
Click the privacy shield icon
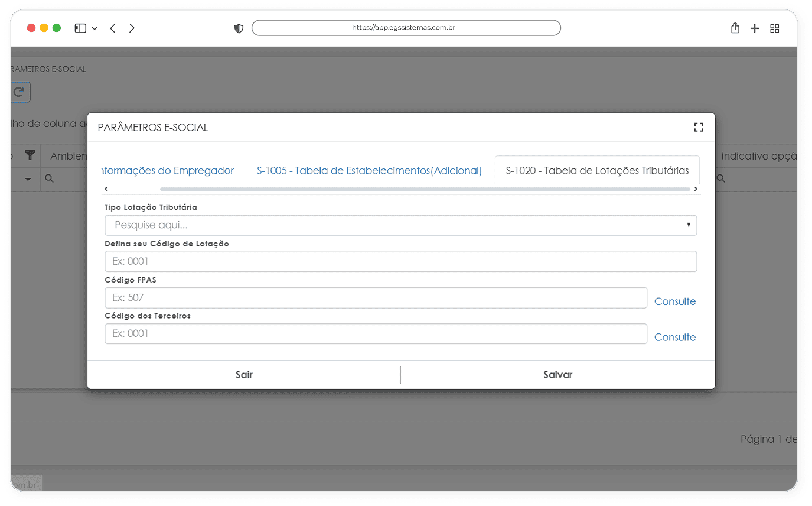[239, 28]
